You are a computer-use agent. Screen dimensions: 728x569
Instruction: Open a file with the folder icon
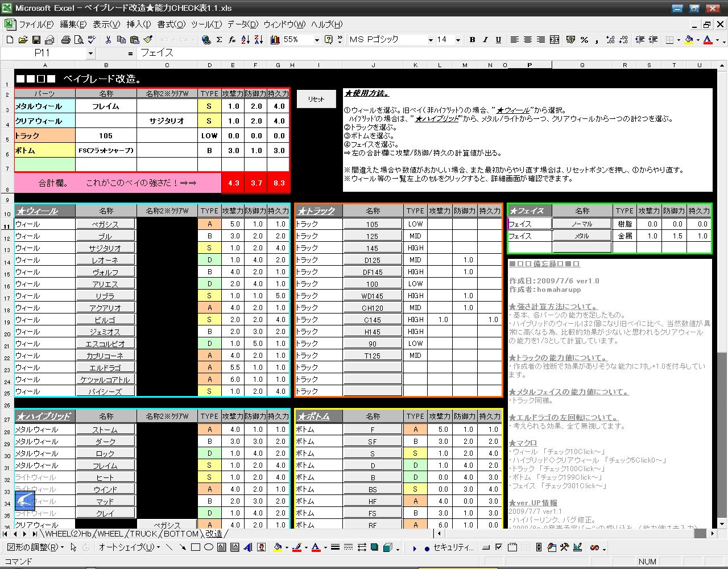23,40
